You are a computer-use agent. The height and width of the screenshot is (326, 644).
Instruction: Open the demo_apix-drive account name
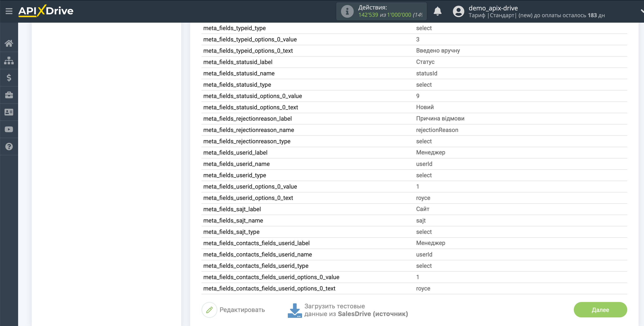tap(493, 8)
